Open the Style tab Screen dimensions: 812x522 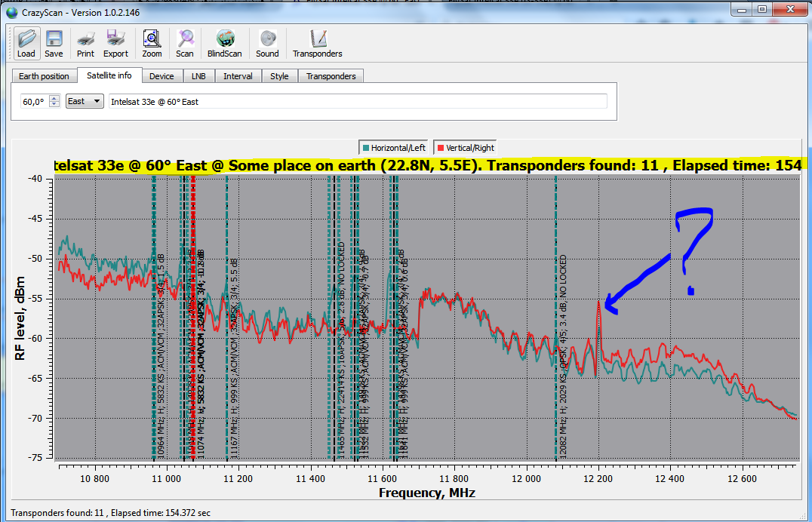[279, 76]
